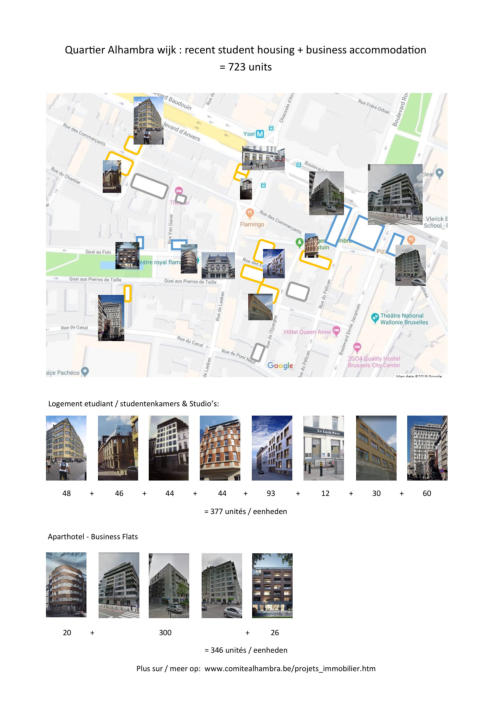This screenshot has width=500, height=706.
Task: Select the 93-unit student building thumbnail
Action: [x=272, y=448]
